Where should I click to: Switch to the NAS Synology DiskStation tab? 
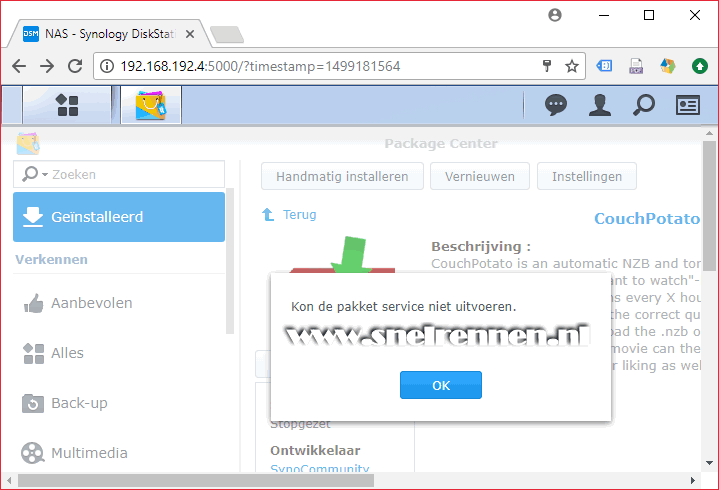(x=109, y=34)
